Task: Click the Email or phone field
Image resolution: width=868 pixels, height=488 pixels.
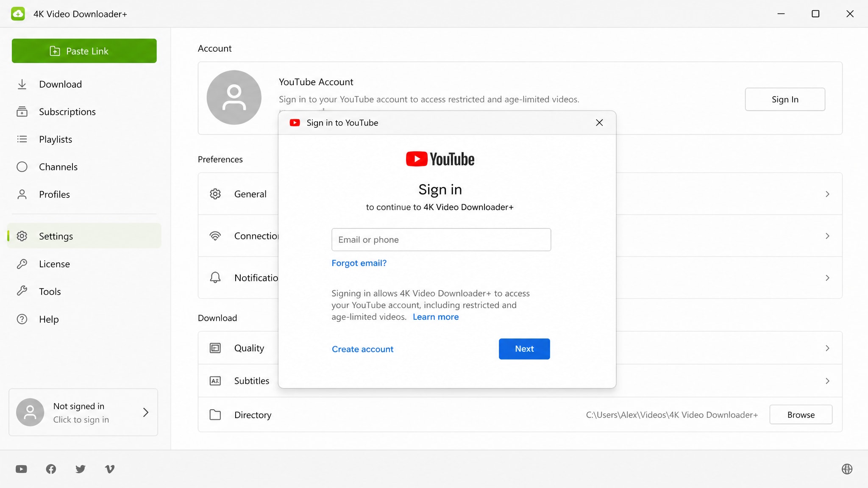Action: tap(441, 240)
